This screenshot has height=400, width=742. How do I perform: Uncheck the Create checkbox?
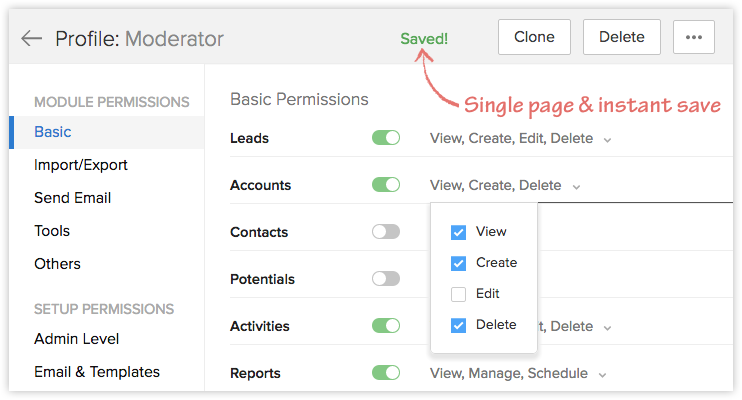point(459,263)
